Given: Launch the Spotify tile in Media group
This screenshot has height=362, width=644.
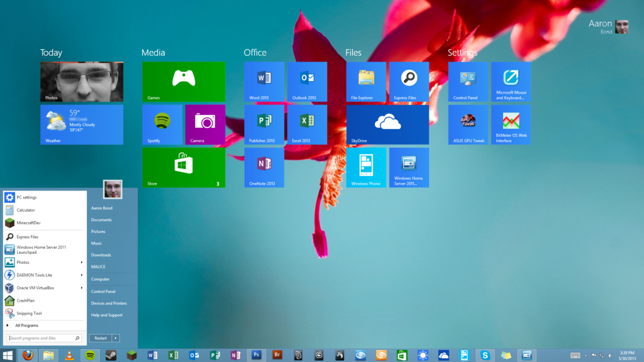Looking at the screenshot, I should point(162,124).
